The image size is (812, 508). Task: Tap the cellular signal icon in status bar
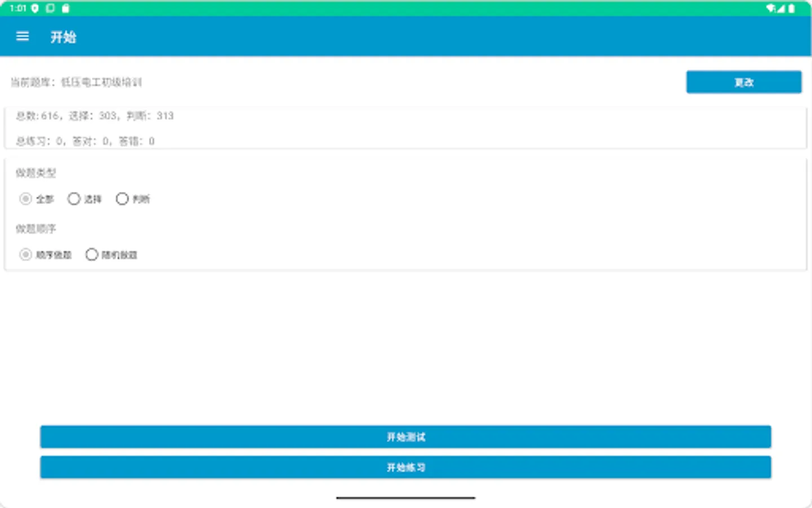coord(781,8)
